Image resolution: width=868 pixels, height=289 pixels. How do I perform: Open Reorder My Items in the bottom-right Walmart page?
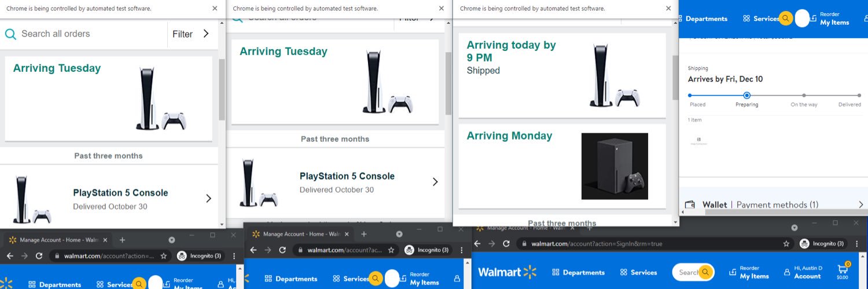tap(749, 272)
